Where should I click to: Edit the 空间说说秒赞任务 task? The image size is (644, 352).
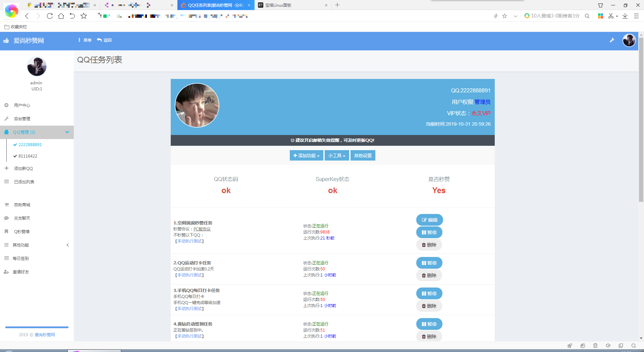coord(429,220)
